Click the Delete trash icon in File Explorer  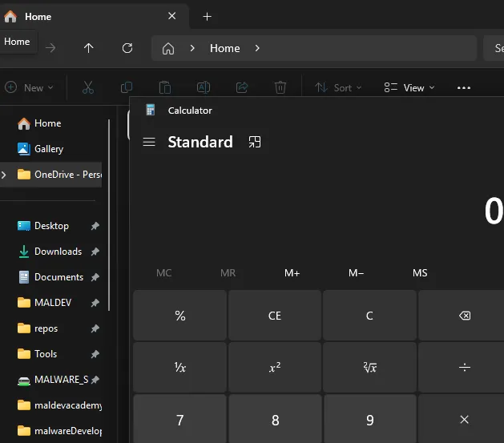(x=280, y=87)
